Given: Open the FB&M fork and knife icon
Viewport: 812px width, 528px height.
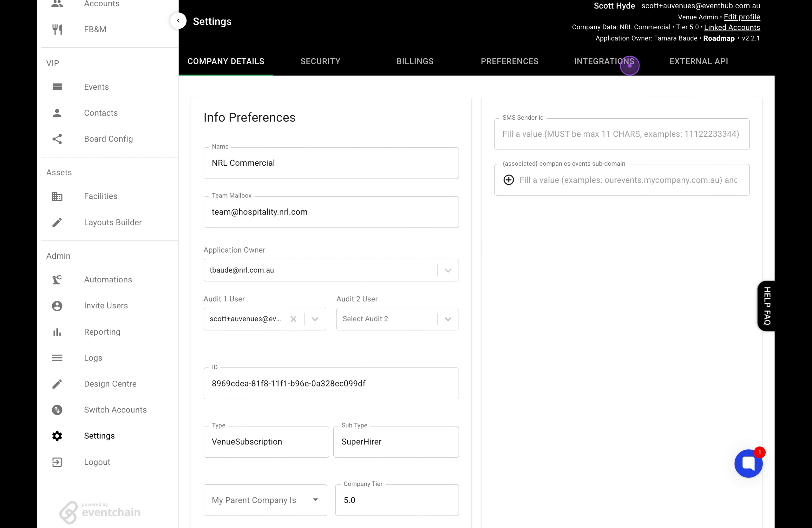Looking at the screenshot, I should coord(57,30).
